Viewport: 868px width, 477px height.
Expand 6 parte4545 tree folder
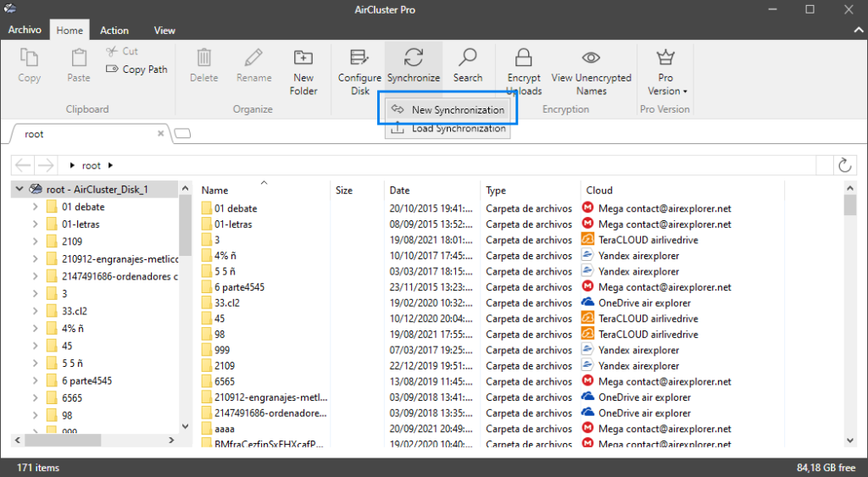35,380
